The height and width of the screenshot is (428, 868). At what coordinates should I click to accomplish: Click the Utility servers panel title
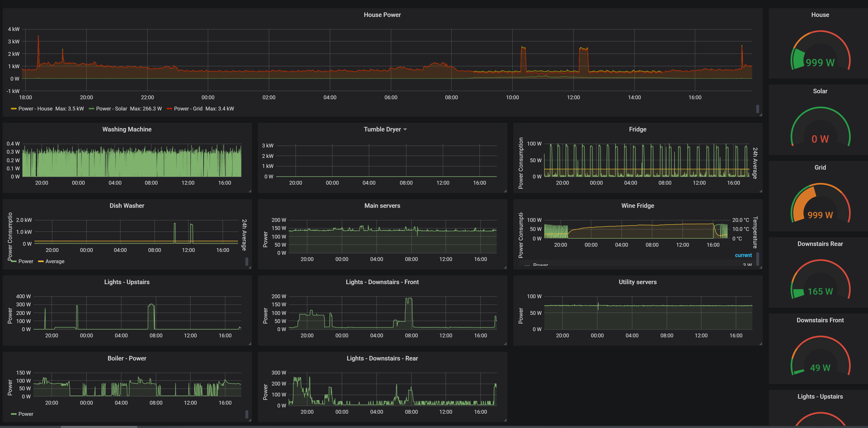click(x=638, y=282)
